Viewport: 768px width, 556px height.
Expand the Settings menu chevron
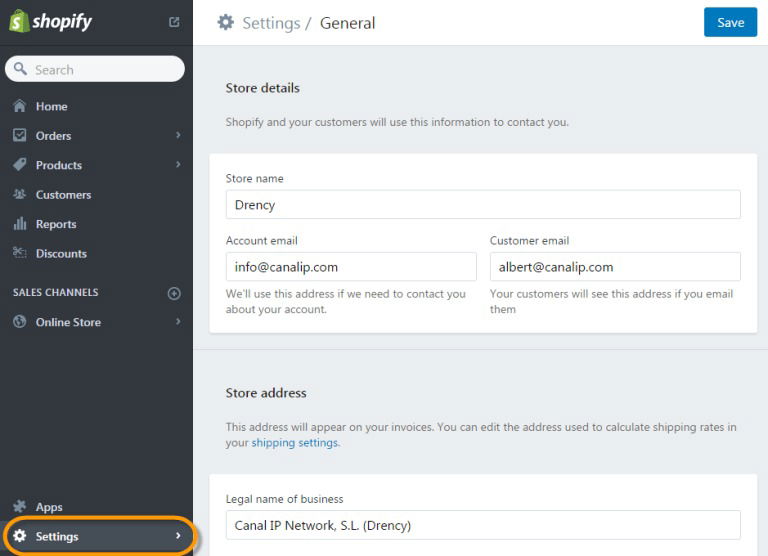point(178,535)
